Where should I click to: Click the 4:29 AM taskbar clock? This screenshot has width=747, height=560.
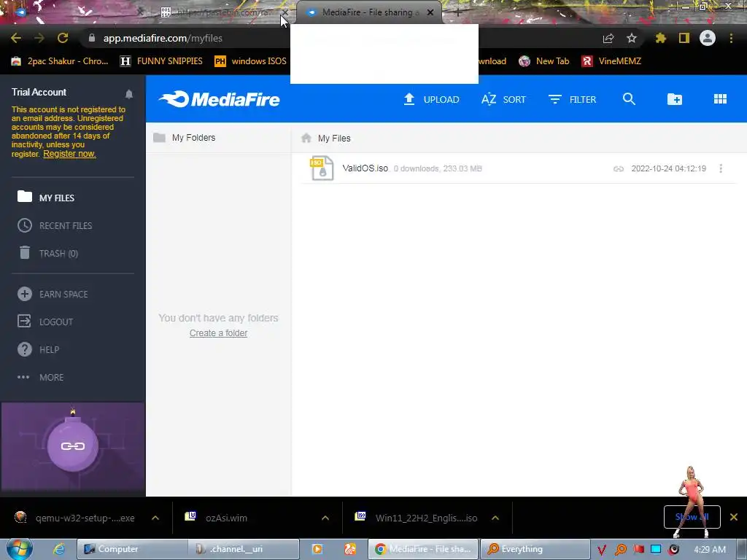click(710, 550)
